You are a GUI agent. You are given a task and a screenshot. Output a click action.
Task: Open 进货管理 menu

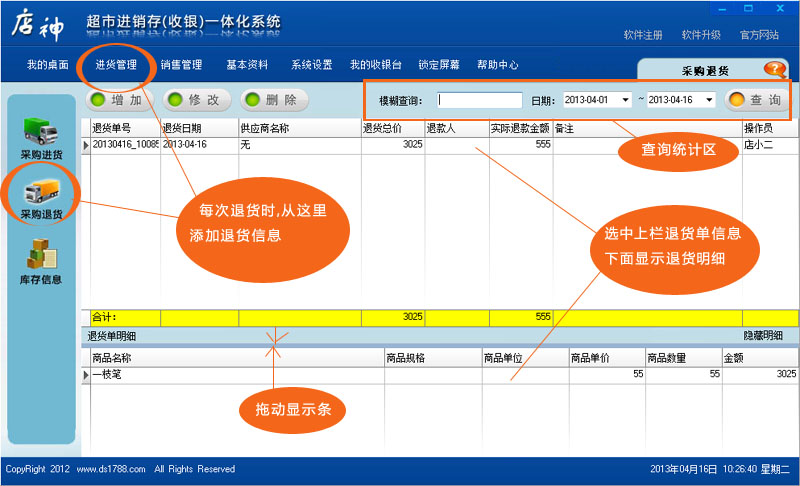(116, 65)
